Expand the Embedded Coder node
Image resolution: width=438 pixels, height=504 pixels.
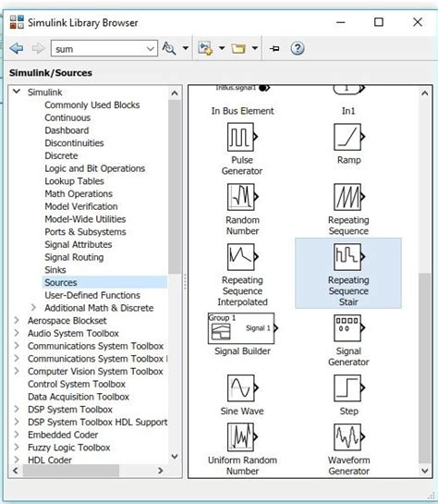[17, 435]
